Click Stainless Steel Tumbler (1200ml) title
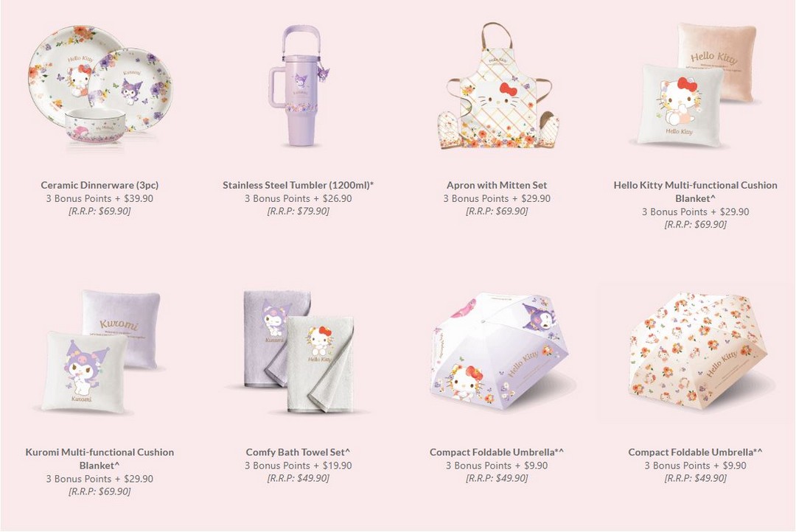The image size is (796, 532). (x=298, y=185)
